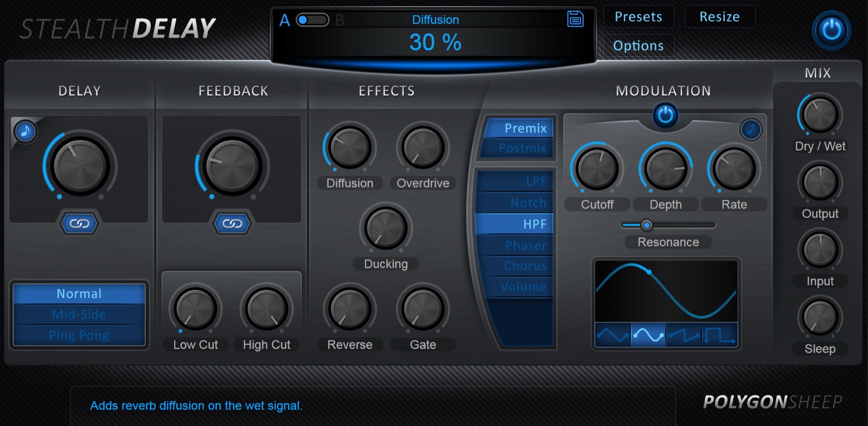Select Ping Pong delay mode
The height and width of the screenshot is (426, 868).
click(79, 335)
